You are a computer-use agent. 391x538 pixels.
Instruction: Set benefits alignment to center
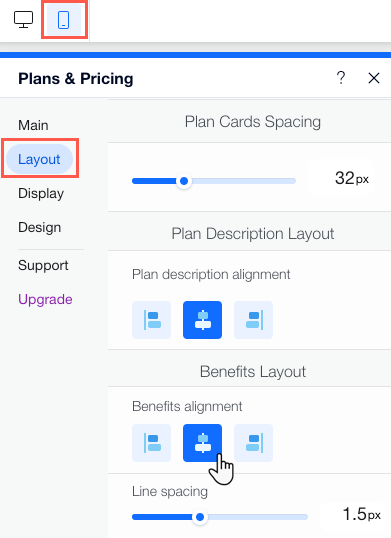202,443
